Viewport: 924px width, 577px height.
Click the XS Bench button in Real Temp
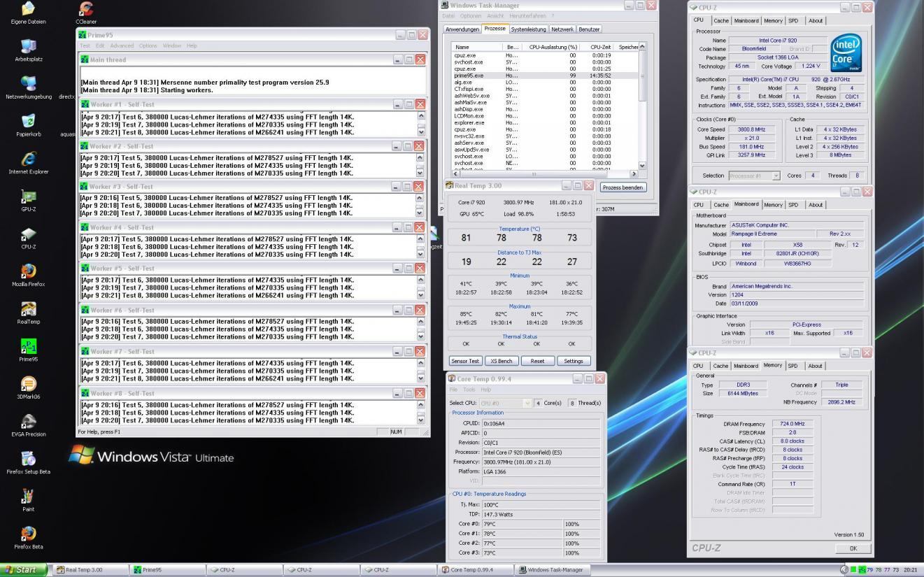click(502, 361)
